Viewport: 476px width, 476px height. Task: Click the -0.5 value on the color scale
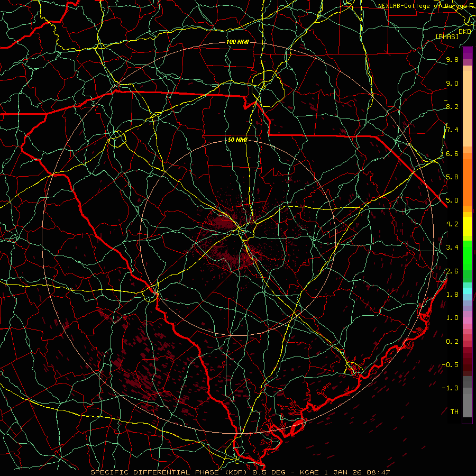tap(450, 365)
